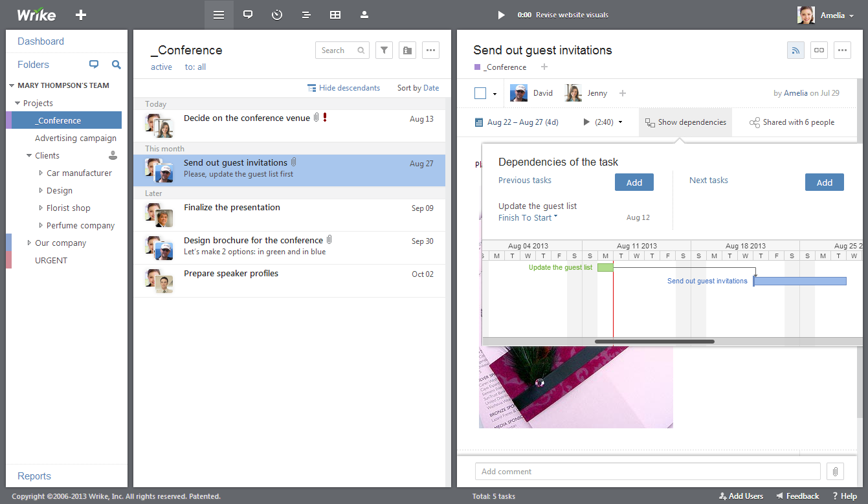Change sort order via Date link

click(431, 88)
